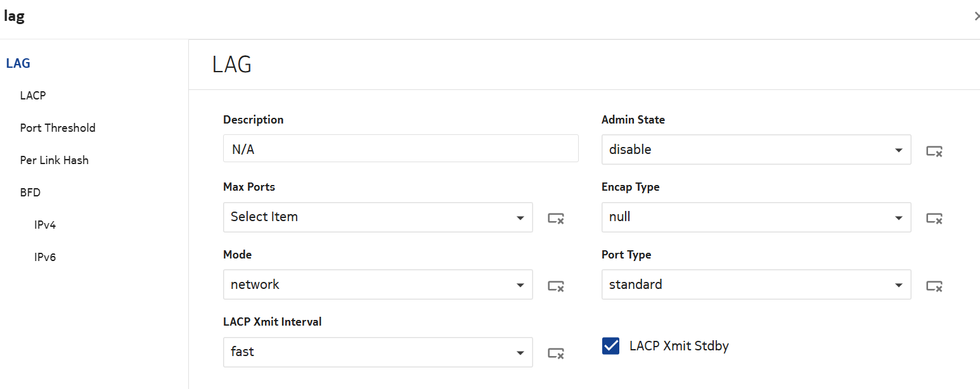
Task: Clear the Mode field with its reset icon
Action: 556,286
